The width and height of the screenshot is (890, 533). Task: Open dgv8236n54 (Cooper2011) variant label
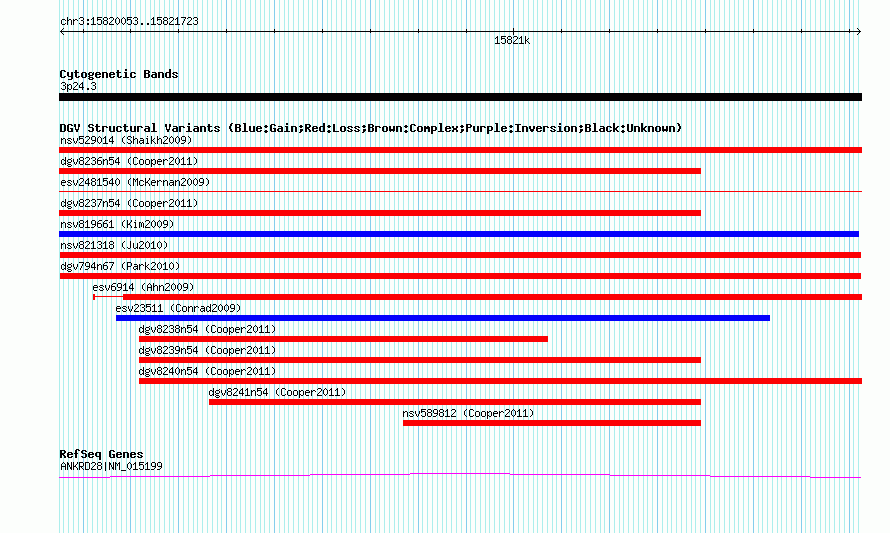(x=129, y=161)
